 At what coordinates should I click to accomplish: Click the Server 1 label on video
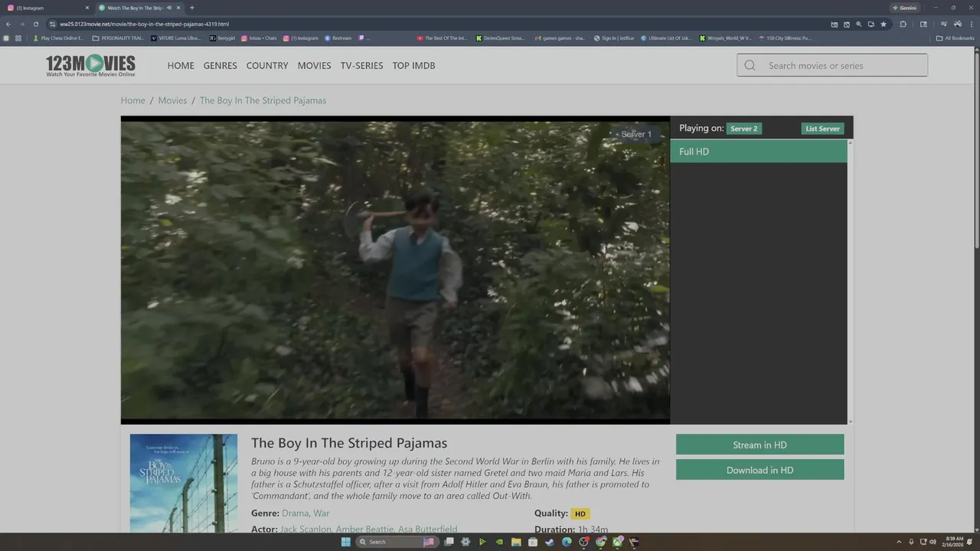[x=636, y=134]
